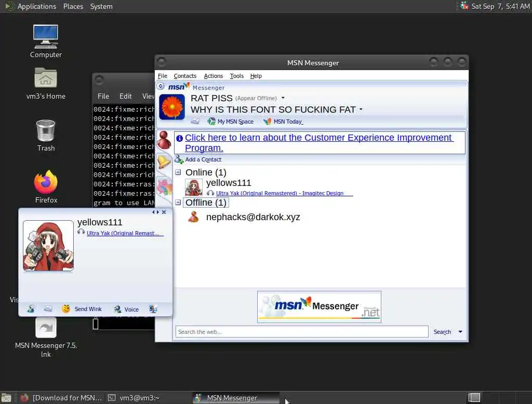532x404 pixels.
Task: Click the Search button
Action: coord(442,332)
